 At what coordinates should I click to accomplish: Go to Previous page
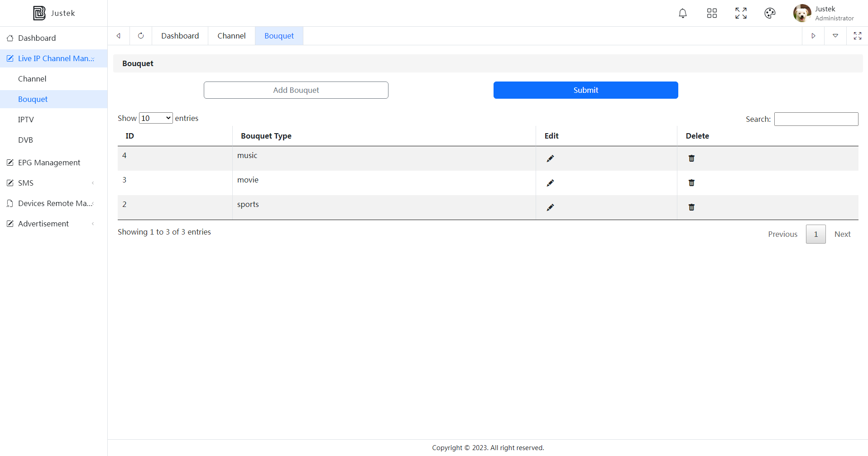coord(782,234)
